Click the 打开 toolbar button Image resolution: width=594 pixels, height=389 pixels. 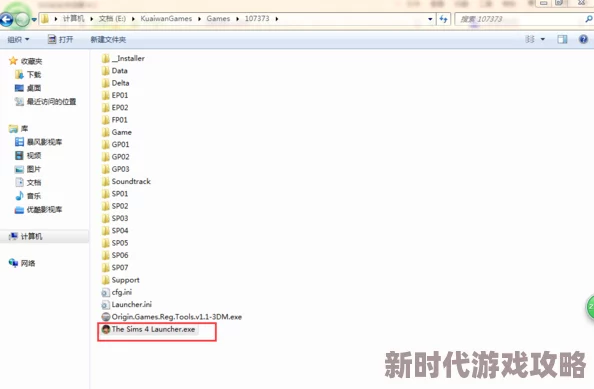point(60,39)
